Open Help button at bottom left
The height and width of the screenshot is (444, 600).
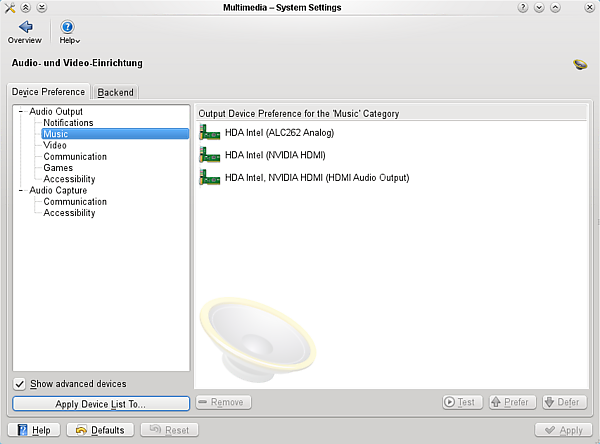click(x=33, y=430)
